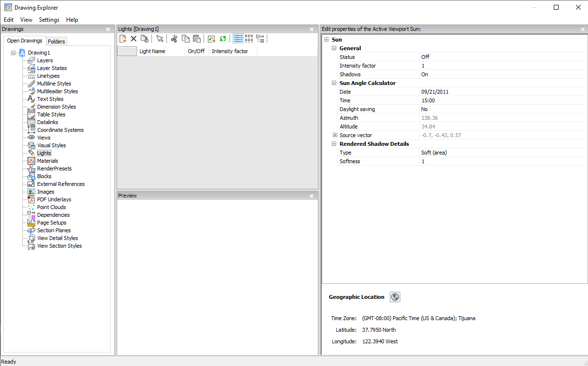This screenshot has height=366, width=588.
Task: Click the Purge icon with the brush
Action: 144,39
